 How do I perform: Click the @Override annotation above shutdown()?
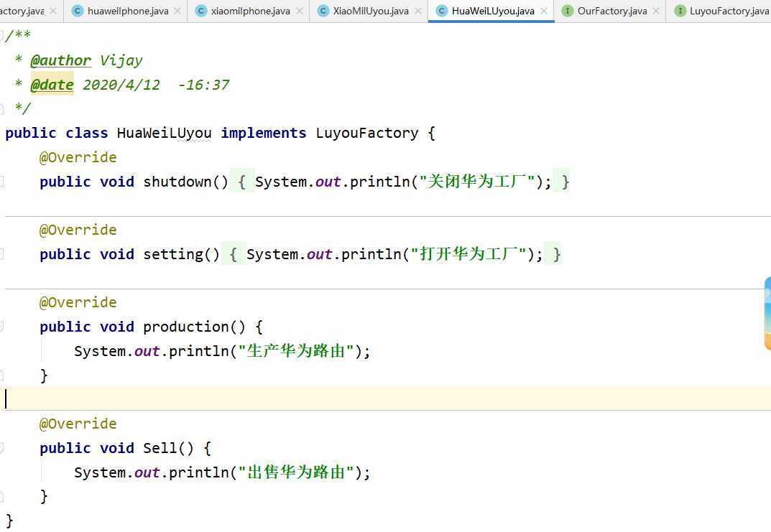click(78, 157)
